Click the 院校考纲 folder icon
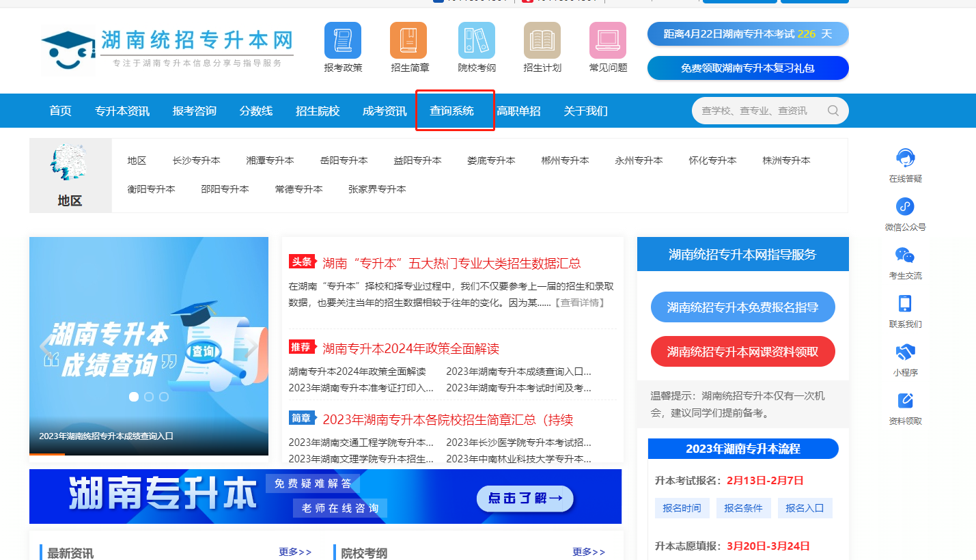 pyautogui.click(x=476, y=40)
